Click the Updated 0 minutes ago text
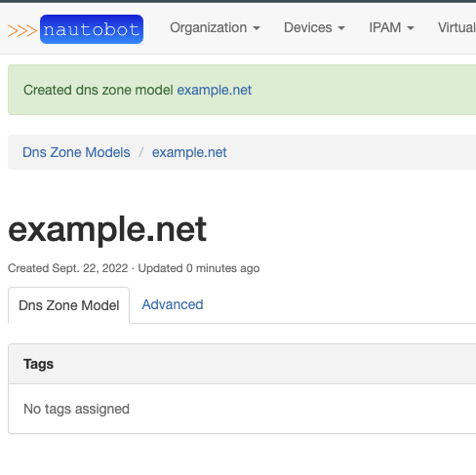Screen dimensions: 476x475 [199, 268]
